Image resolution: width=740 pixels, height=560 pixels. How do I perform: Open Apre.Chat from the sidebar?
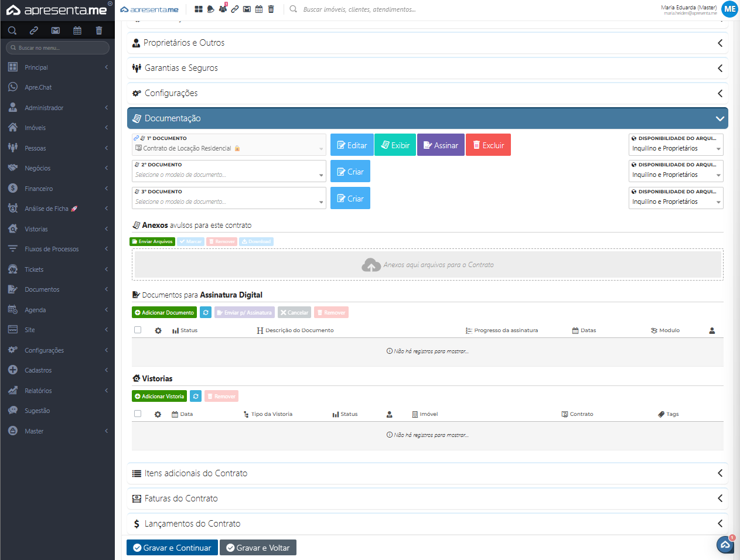coord(38,87)
